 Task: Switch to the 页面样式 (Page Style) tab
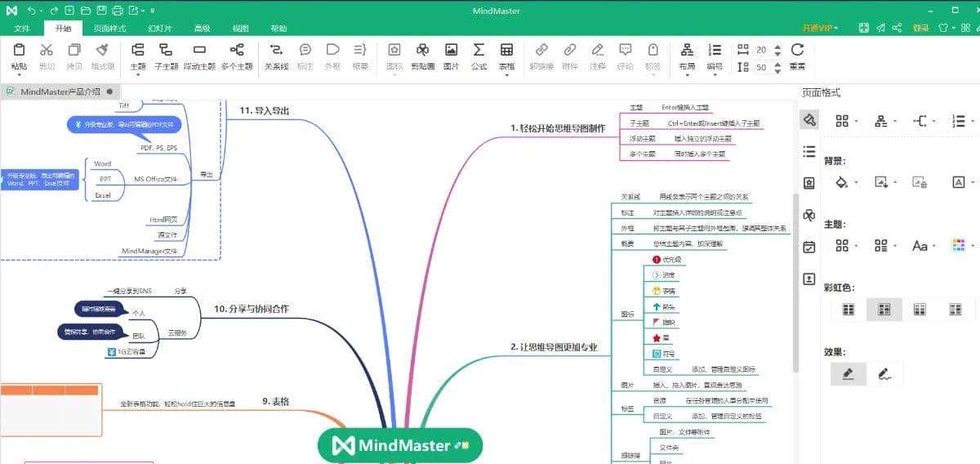click(x=109, y=28)
